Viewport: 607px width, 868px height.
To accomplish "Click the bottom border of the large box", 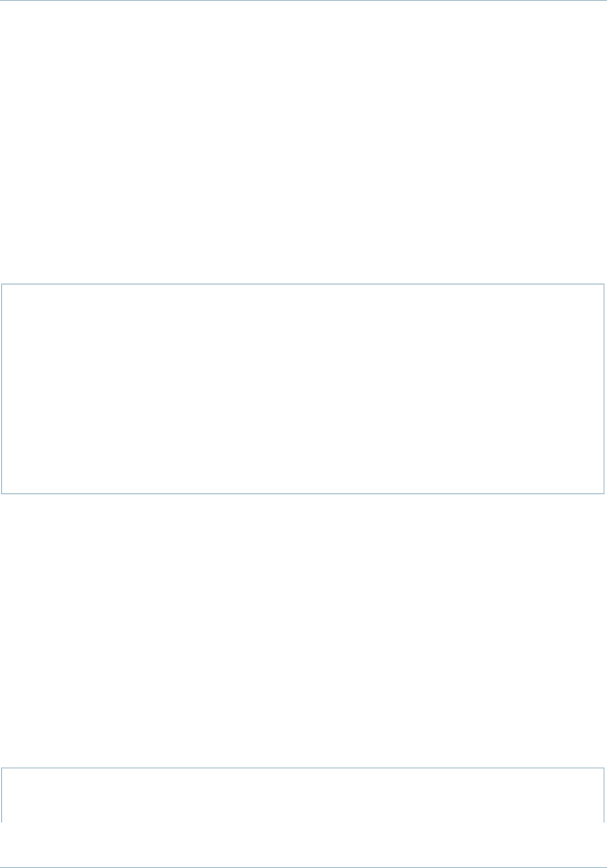I will (302, 494).
